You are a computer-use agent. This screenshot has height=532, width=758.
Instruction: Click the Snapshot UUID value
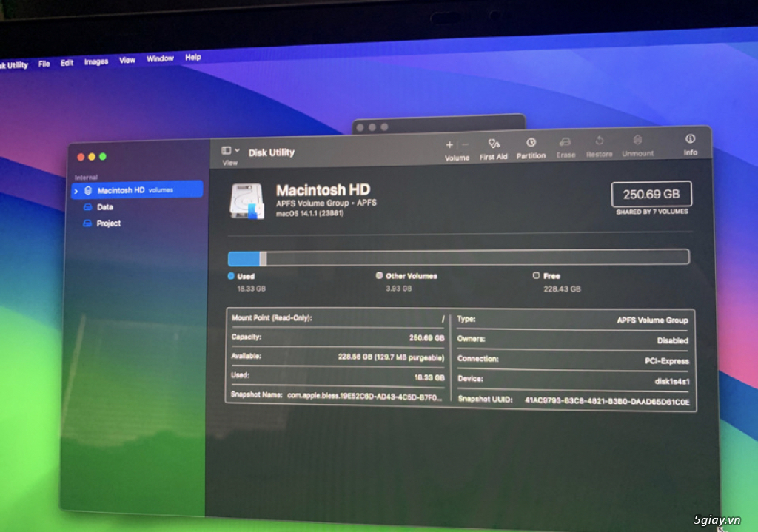click(x=607, y=402)
